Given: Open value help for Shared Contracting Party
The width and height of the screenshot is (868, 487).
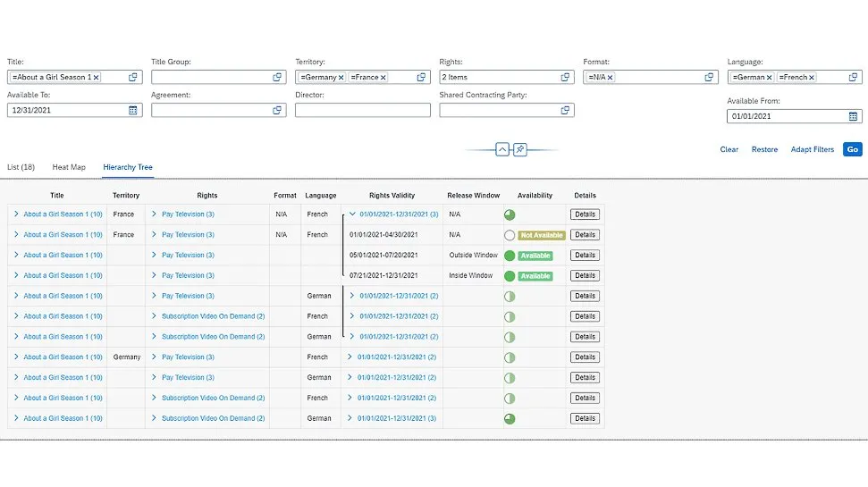Looking at the screenshot, I should (x=566, y=111).
